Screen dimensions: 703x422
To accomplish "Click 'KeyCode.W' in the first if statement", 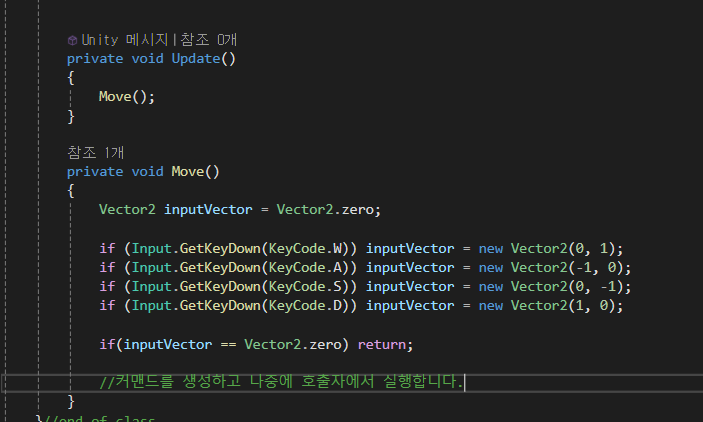I will tap(305, 248).
